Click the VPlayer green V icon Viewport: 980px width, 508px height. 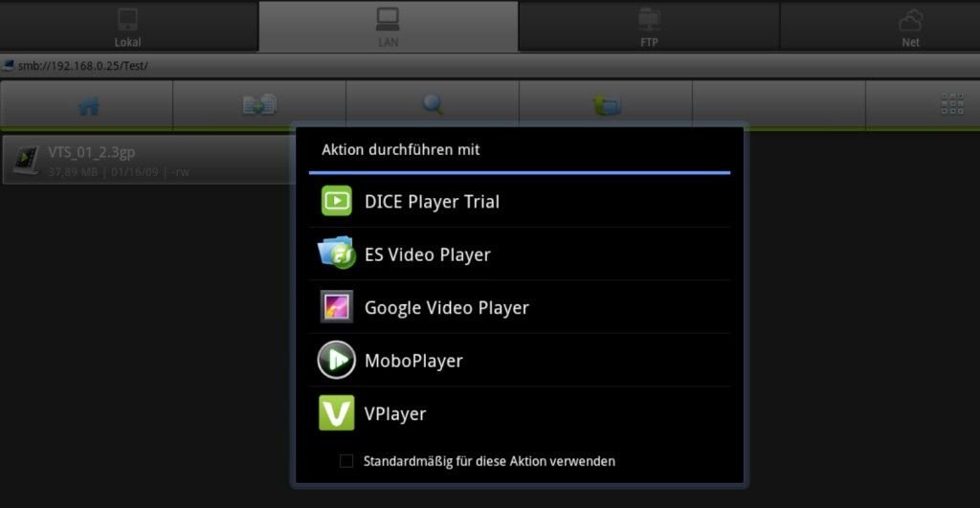336,412
